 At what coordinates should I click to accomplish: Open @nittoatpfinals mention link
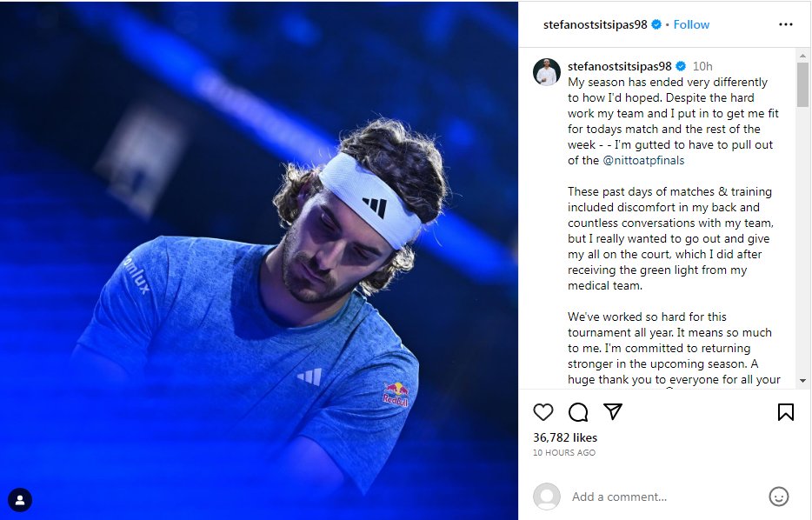pos(643,160)
